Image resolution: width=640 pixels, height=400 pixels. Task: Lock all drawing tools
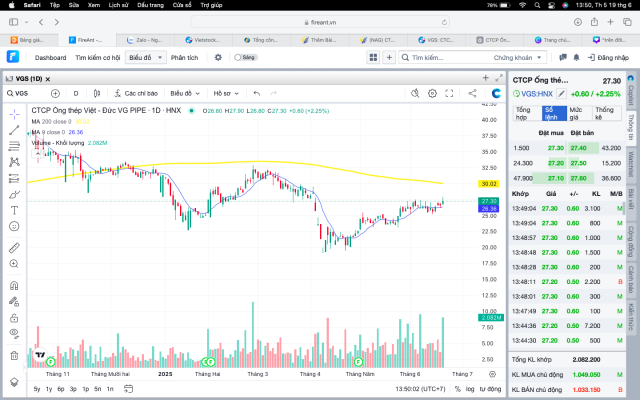point(14,318)
